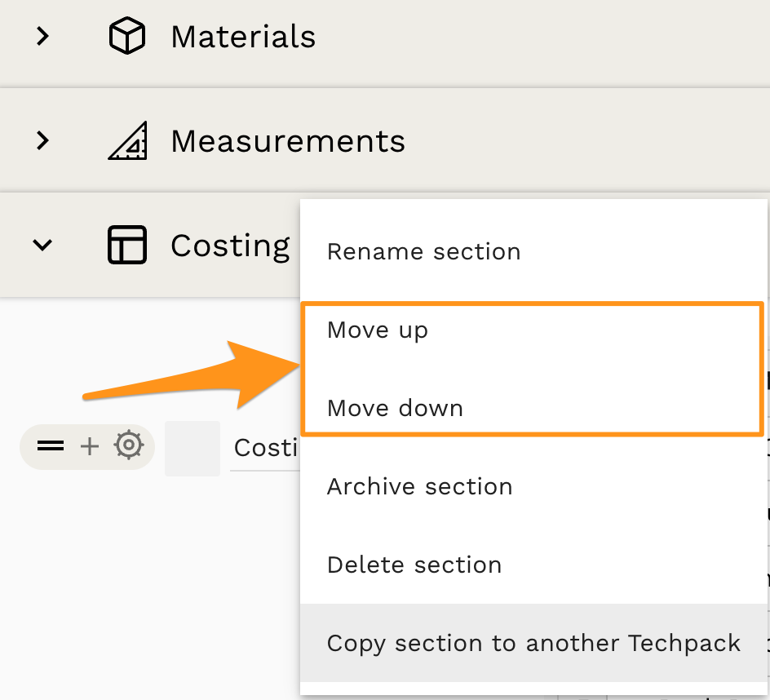The width and height of the screenshot is (770, 700).
Task: Pick Delete section from the menu
Action: click(x=414, y=565)
